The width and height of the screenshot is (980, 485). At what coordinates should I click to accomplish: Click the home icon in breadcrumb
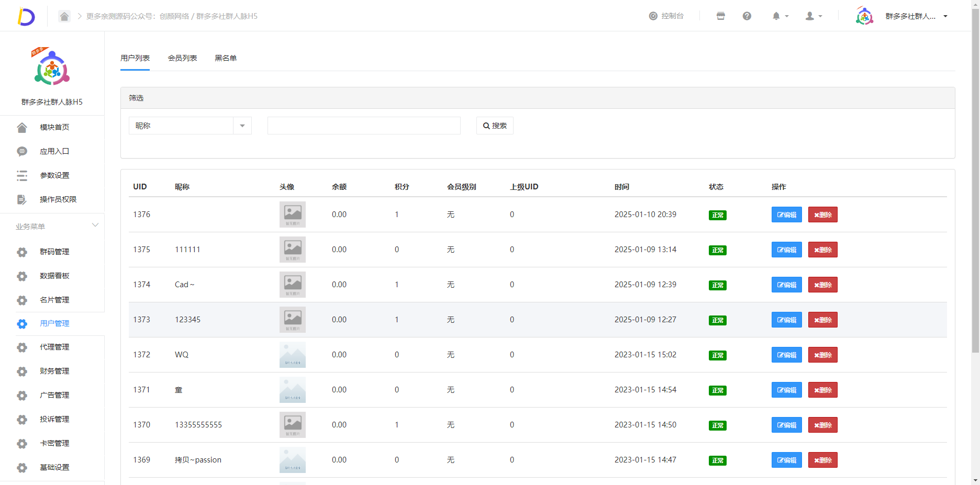(64, 16)
